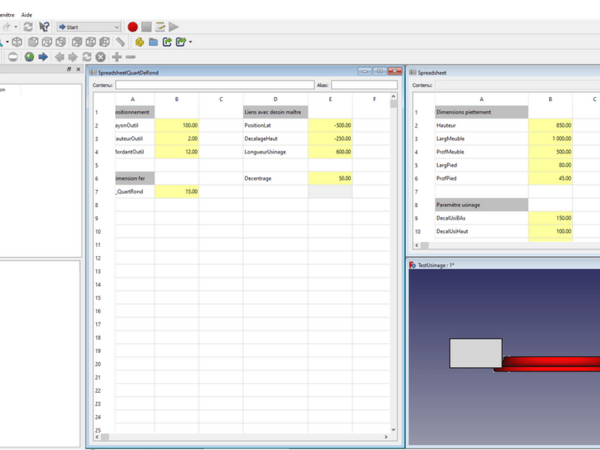
Task: Click the web globe home icon
Action: pyautogui.click(x=29, y=57)
